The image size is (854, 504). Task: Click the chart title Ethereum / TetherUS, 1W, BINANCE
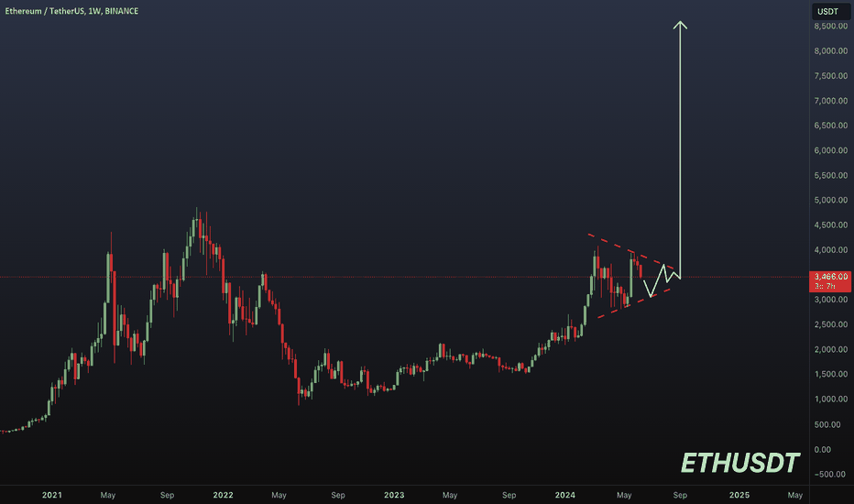point(71,11)
